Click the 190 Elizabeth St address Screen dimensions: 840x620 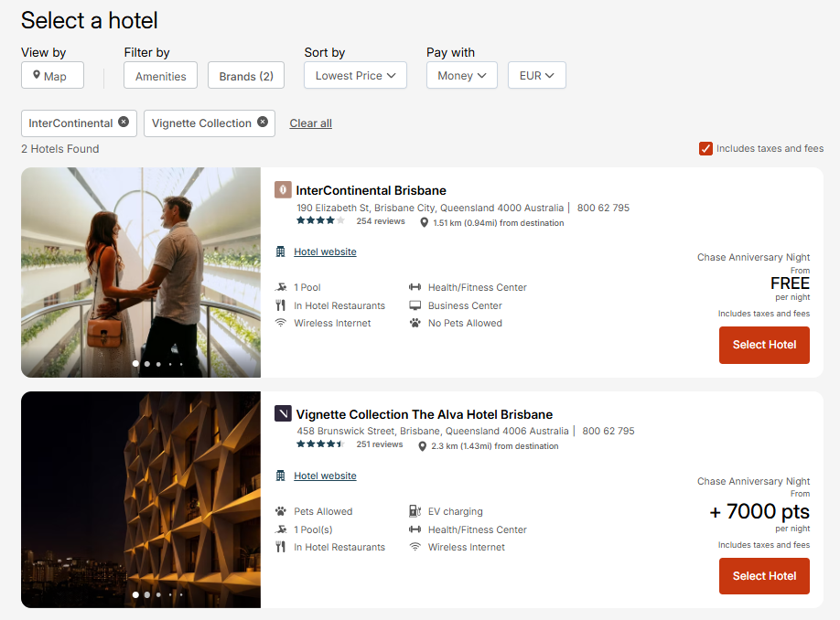tap(430, 208)
